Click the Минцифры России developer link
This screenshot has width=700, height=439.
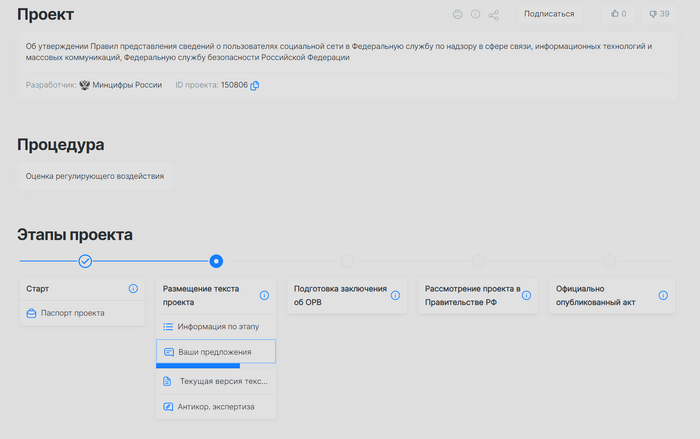click(x=127, y=85)
